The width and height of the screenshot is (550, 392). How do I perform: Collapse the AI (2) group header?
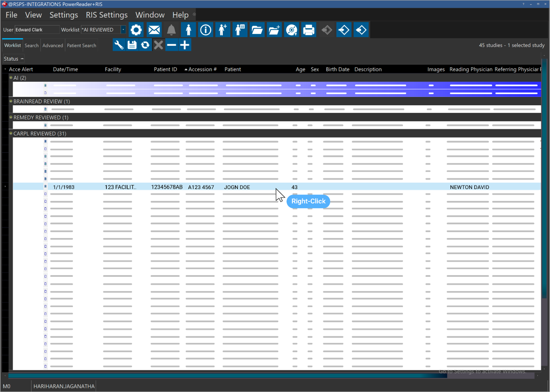pos(10,78)
